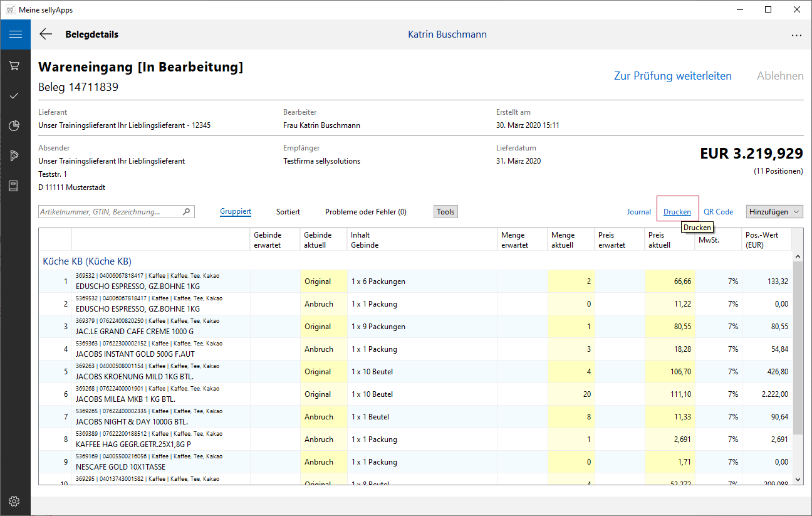Click Zur Prüfung weiterleiten
Image resolution: width=812 pixels, height=516 pixels.
click(x=672, y=76)
